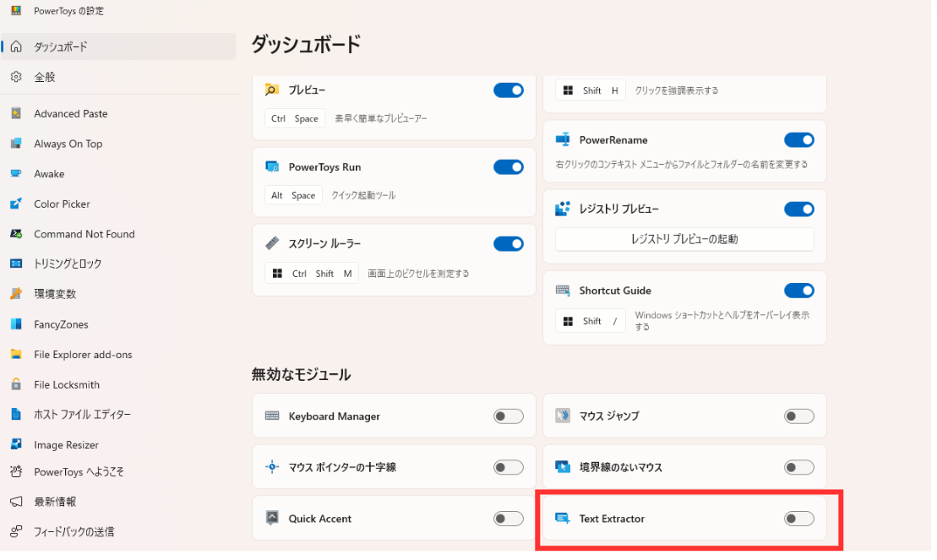Screen dimensions: 937x560
Task: Click the 境界線のないマウス module name
Action: click(x=620, y=467)
